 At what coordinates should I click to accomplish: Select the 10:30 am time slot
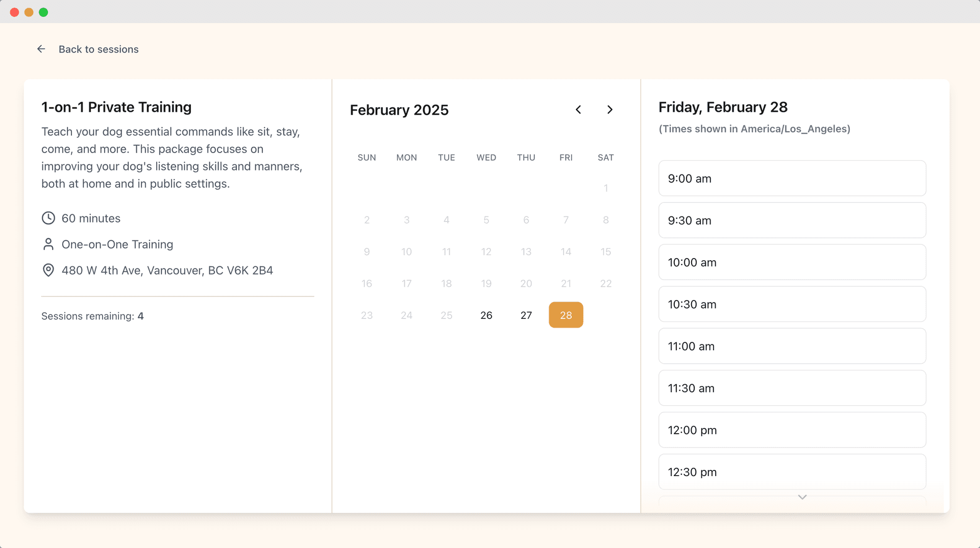792,304
